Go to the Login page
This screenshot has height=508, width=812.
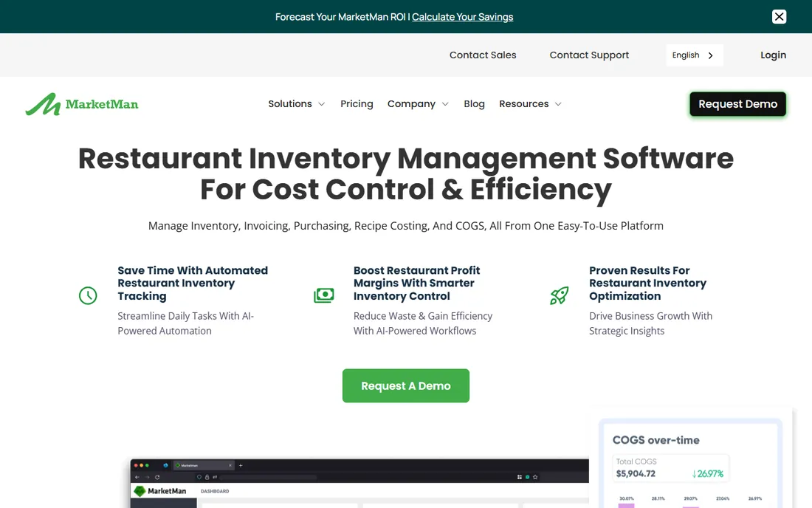point(773,55)
